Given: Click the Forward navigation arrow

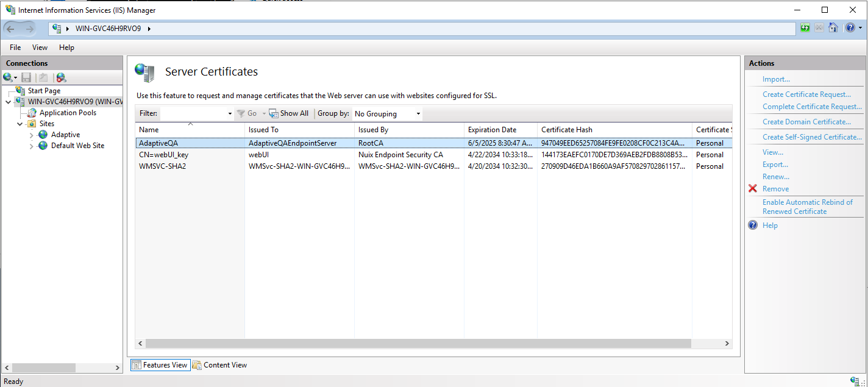Looking at the screenshot, I should (30, 29).
